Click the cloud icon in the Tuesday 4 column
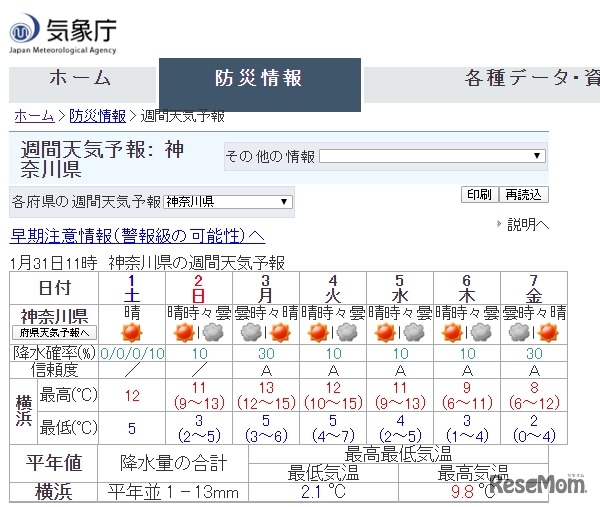Image resolution: width=600 pixels, height=507 pixels. [x=347, y=332]
